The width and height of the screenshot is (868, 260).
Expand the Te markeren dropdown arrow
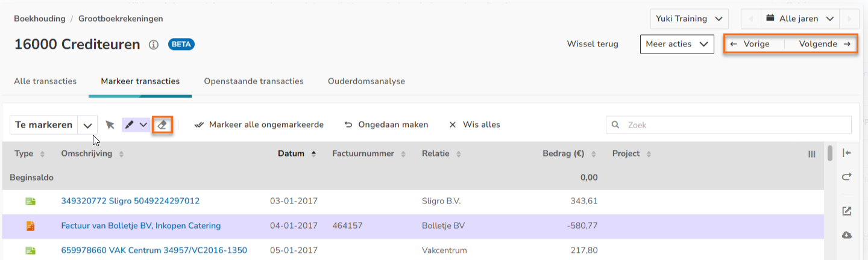(88, 125)
